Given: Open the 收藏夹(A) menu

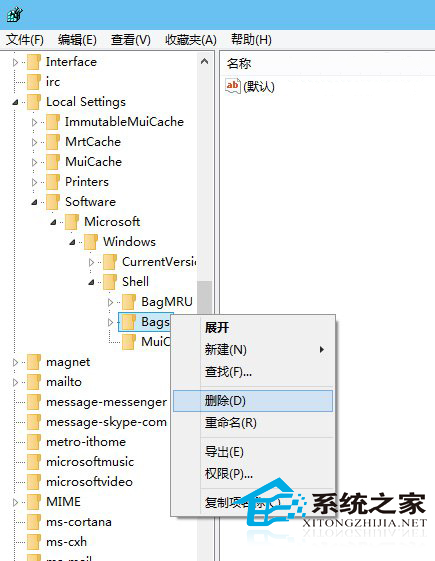Looking at the screenshot, I should point(191,39).
